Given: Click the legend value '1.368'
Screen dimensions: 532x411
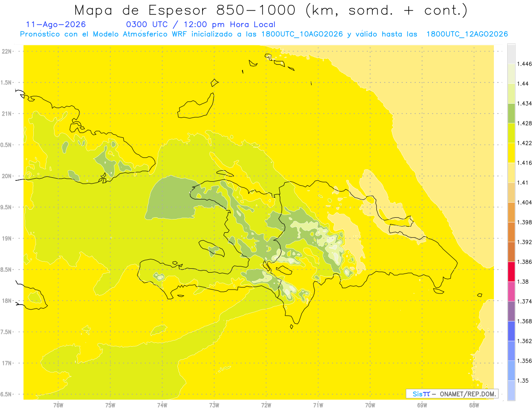Looking at the screenshot, I should pos(525,321).
